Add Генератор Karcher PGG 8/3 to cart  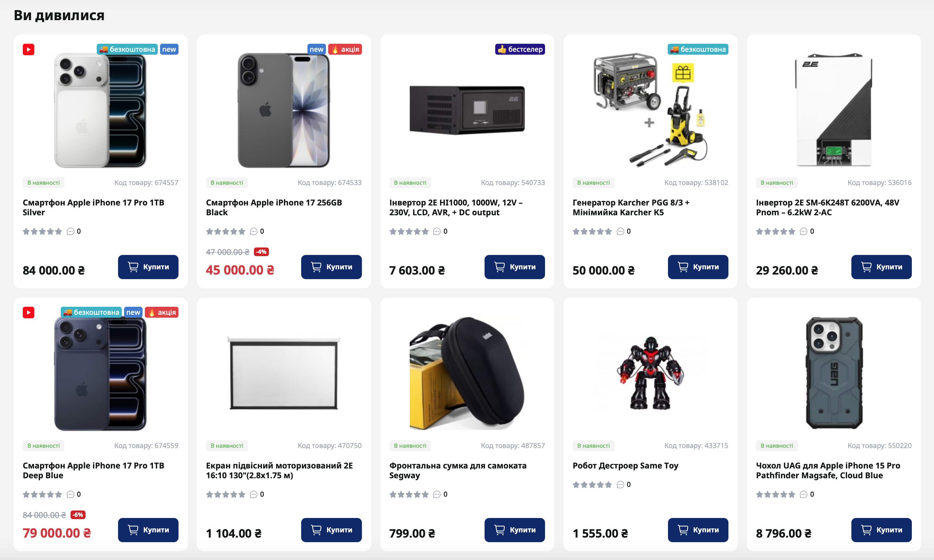(698, 267)
